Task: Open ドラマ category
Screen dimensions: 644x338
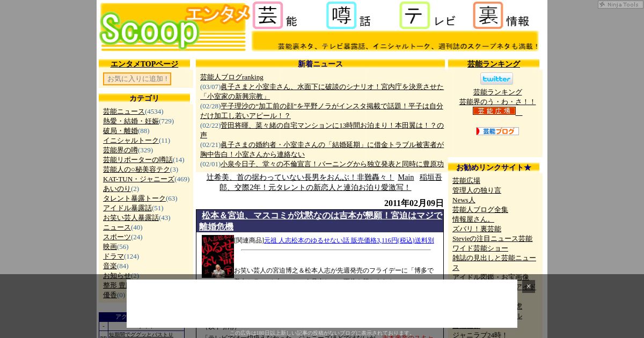Action: [x=113, y=256]
